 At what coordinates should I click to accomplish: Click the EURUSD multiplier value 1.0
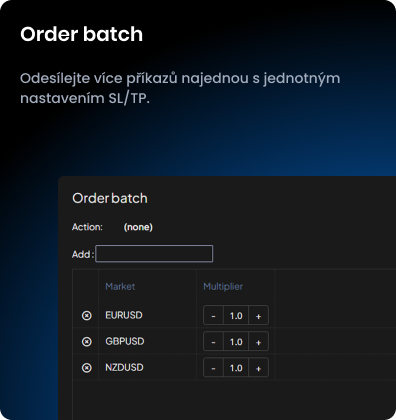[236, 315]
